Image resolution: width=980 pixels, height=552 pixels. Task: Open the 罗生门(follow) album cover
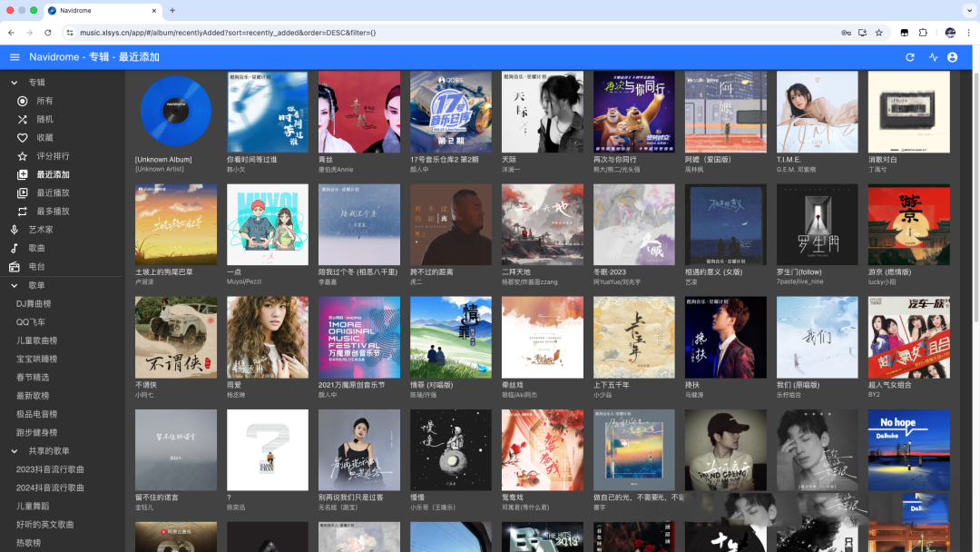click(x=817, y=225)
